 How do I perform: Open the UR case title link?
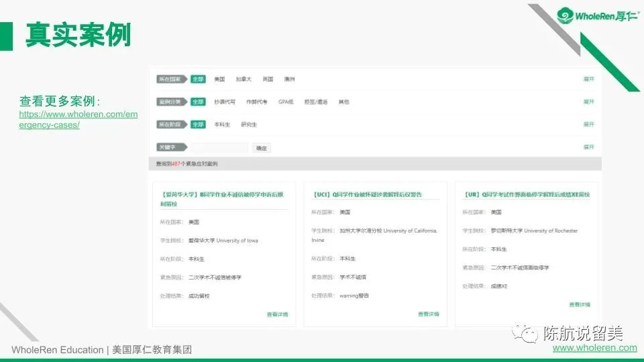[527, 195]
